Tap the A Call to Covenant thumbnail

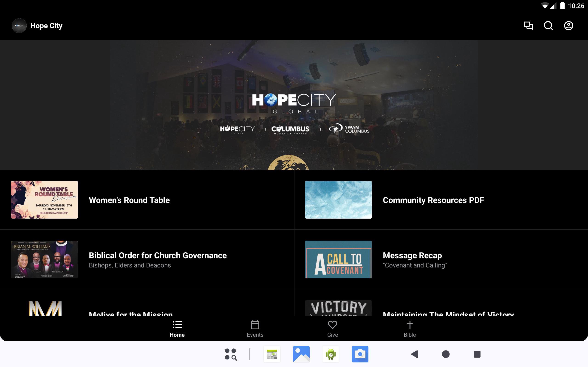[338, 259]
